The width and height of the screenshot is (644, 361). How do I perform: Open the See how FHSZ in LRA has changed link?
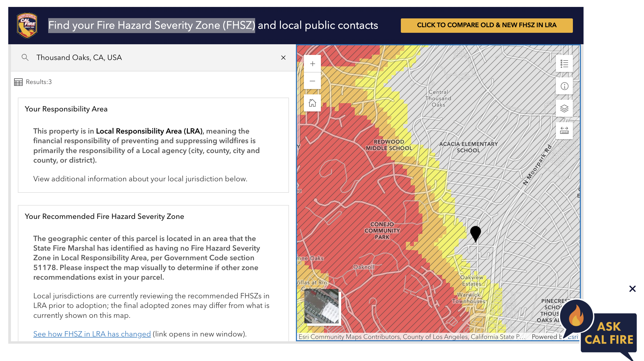coord(92,334)
